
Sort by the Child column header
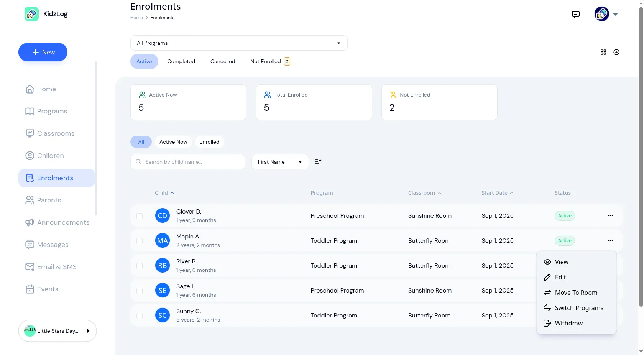164,193
